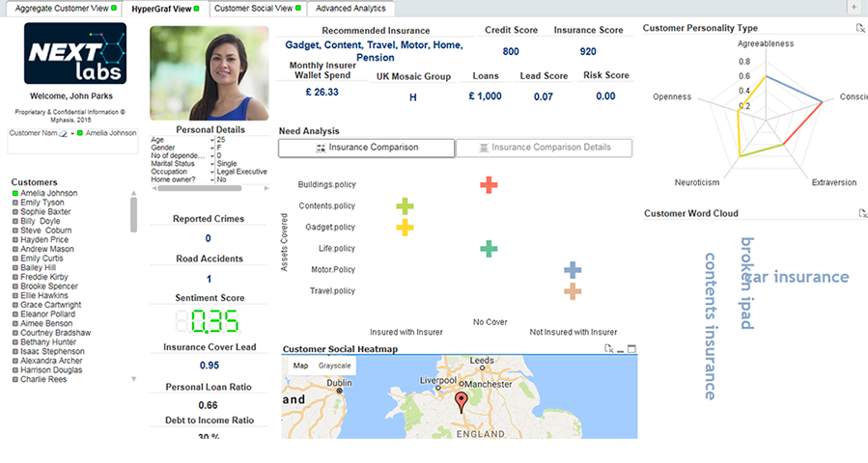Screen dimensions: 868x463
Task: Choose Isaac Stephenson from Customers list
Action: 52,352
